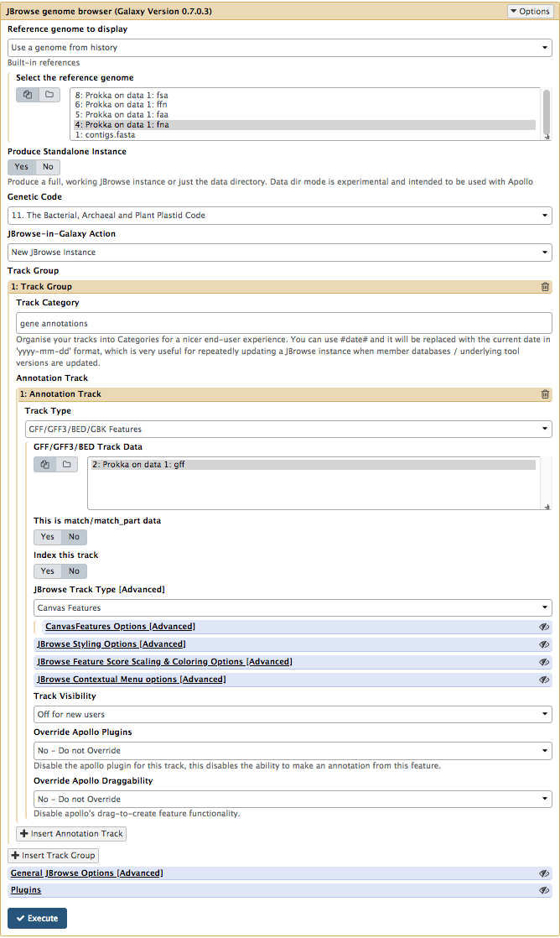Delete Track Group 1 with trash icon

(545, 287)
